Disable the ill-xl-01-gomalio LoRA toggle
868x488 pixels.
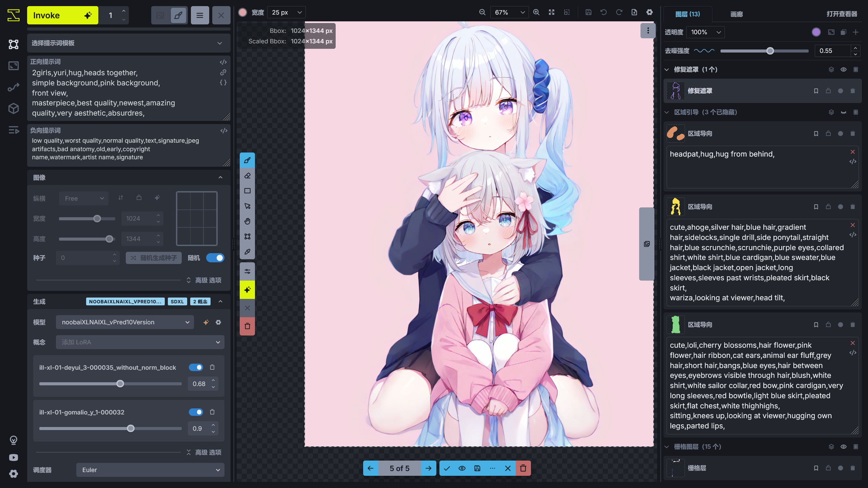[x=196, y=412]
